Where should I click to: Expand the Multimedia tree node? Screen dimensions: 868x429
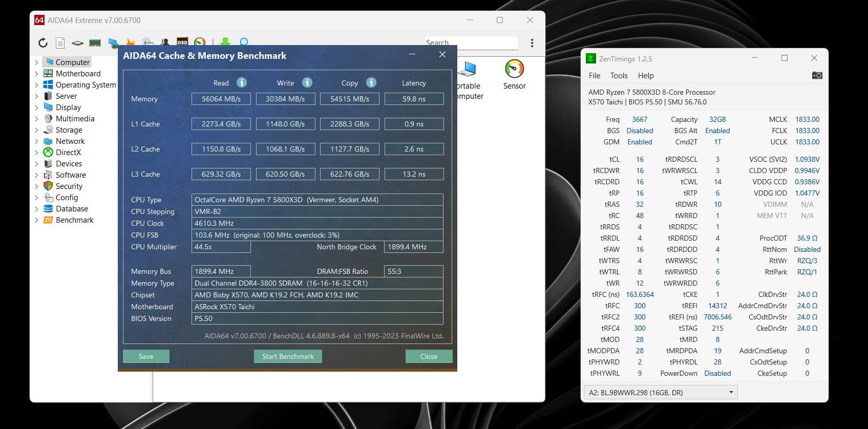coord(36,119)
